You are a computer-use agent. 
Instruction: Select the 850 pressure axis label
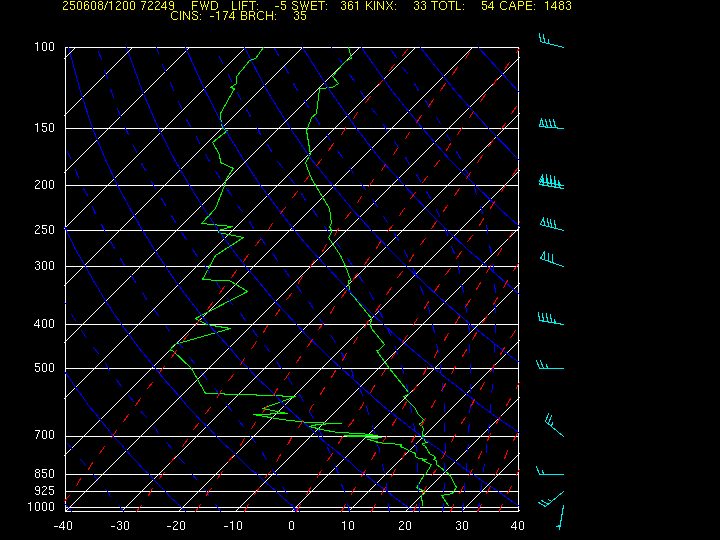(45, 473)
